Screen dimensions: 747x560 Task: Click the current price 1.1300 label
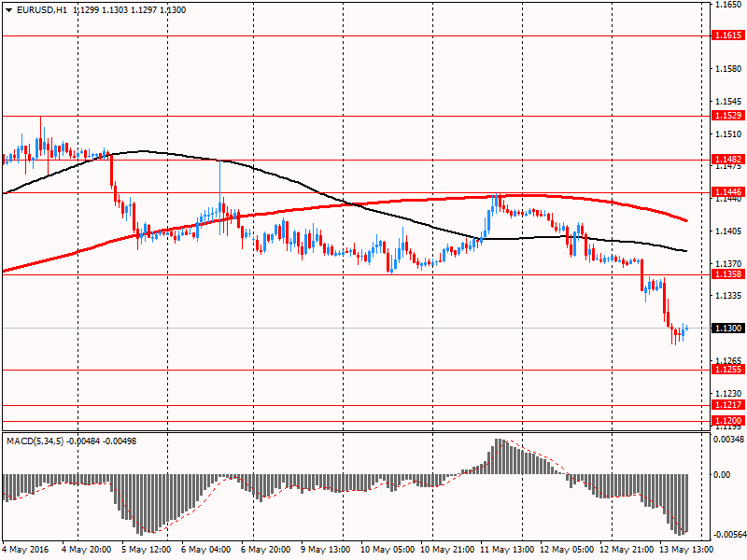click(727, 329)
